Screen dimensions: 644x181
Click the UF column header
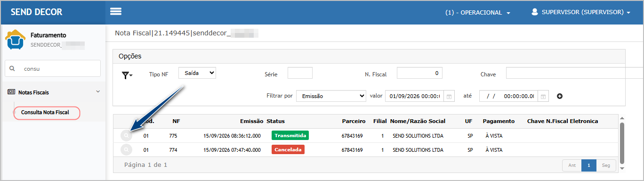click(x=468, y=121)
